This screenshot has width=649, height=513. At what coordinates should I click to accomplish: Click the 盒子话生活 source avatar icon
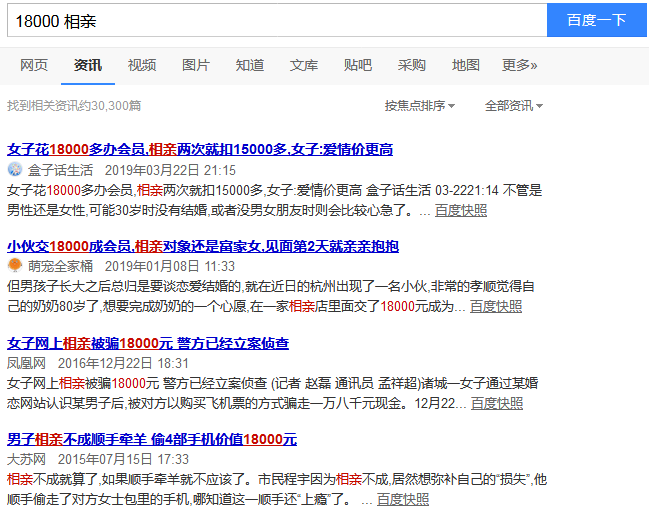(x=14, y=169)
